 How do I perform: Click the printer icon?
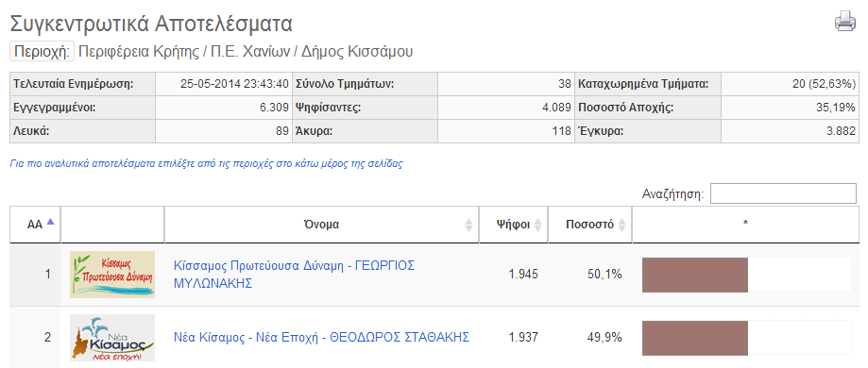tap(844, 22)
